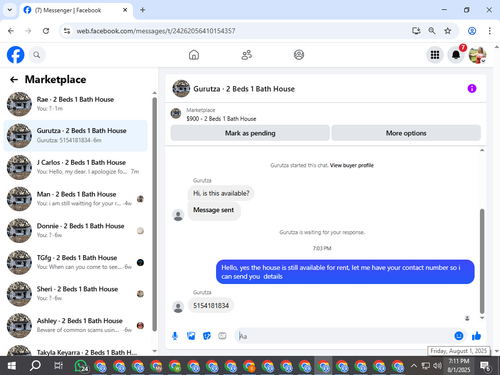Open the taskbar clock and date
Viewport: 500px width, 375px height.
coord(459,365)
